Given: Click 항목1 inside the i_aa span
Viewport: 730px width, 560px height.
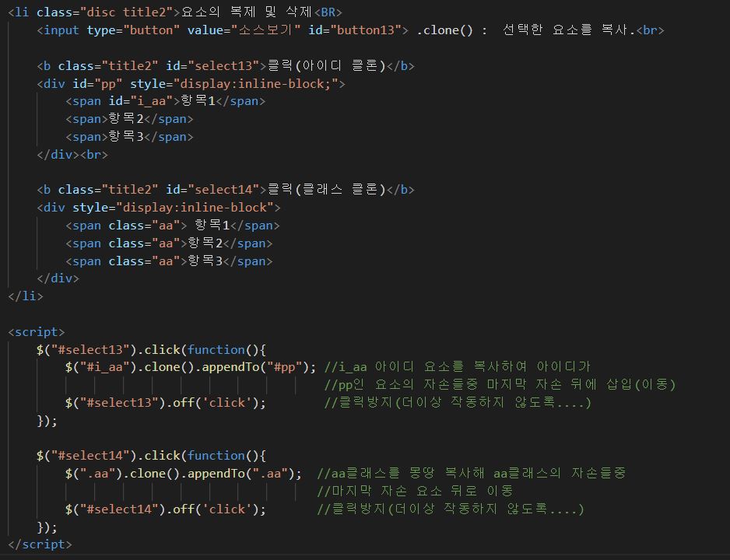Looking at the screenshot, I should pos(198,101).
